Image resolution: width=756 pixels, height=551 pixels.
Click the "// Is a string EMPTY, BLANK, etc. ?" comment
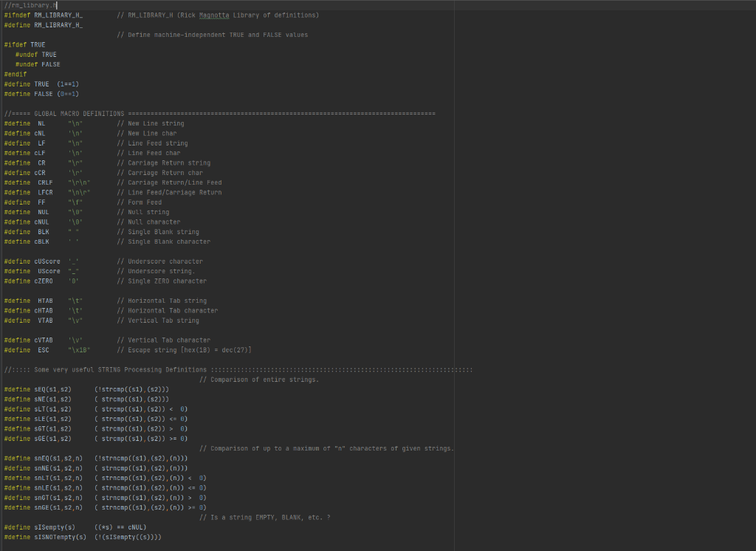coord(265,518)
